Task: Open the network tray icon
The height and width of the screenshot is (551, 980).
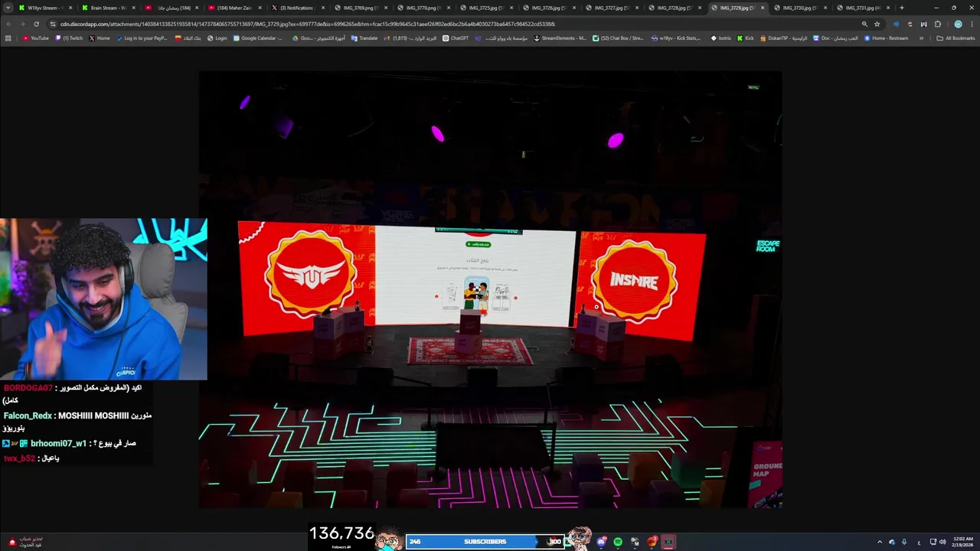Action: [933, 542]
